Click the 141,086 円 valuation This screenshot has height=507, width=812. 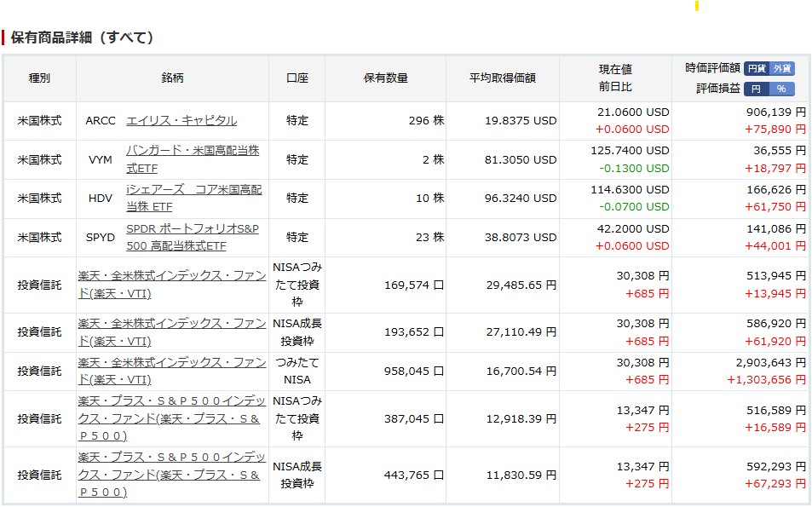tap(775, 229)
